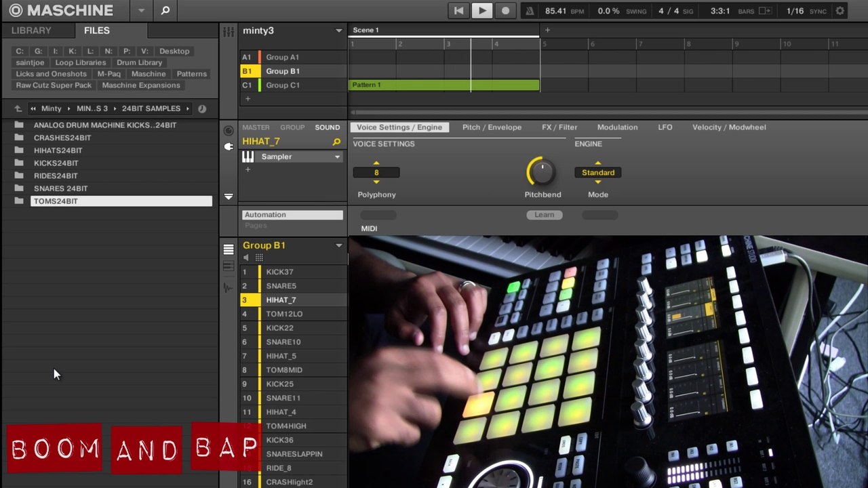
Task: Open the HIHATS24BIT folder
Action: (58, 150)
